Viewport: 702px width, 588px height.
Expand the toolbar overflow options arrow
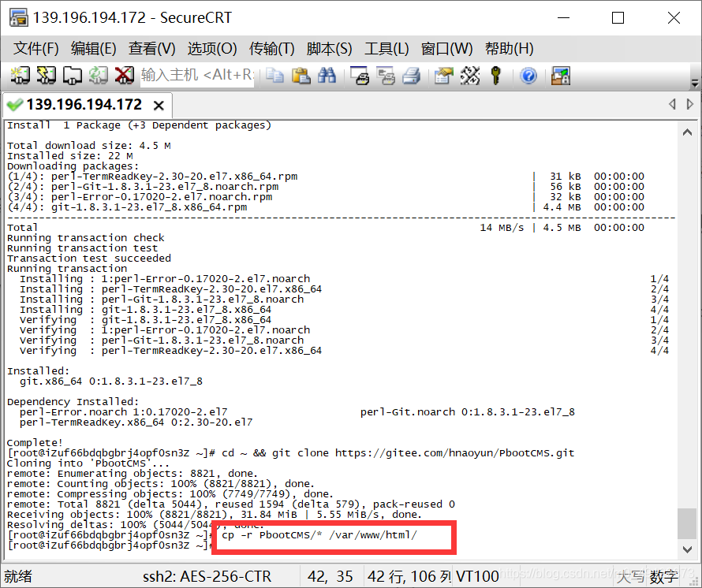click(694, 84)
